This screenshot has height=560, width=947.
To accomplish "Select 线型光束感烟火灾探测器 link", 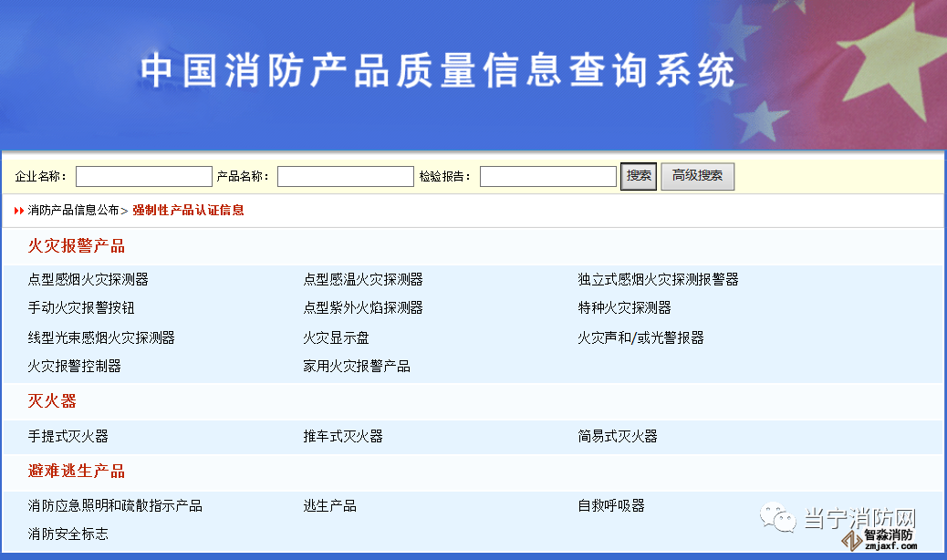I will pos(101,337).
